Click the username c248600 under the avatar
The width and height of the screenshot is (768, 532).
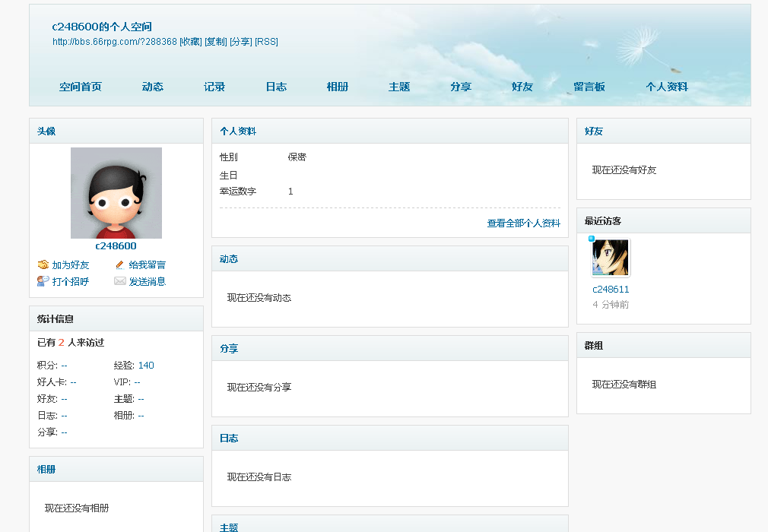point(116,245)
